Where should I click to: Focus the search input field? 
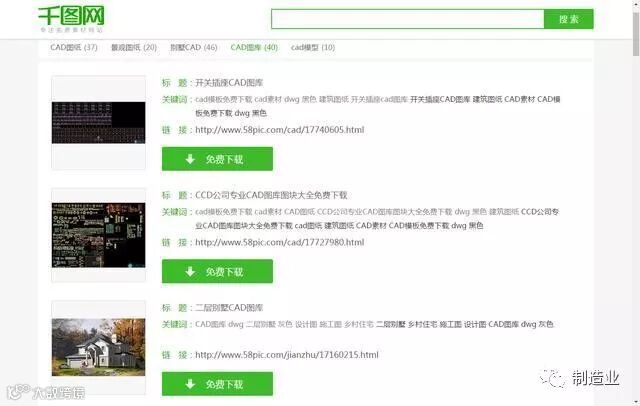click(x=408, y=19)
